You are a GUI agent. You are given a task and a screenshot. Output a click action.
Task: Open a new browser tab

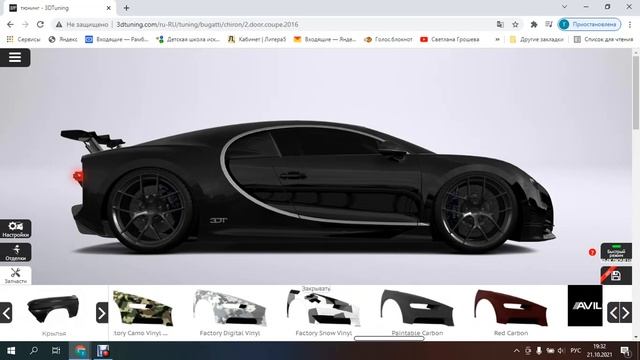pyautogui.click(x=127, y=8)
